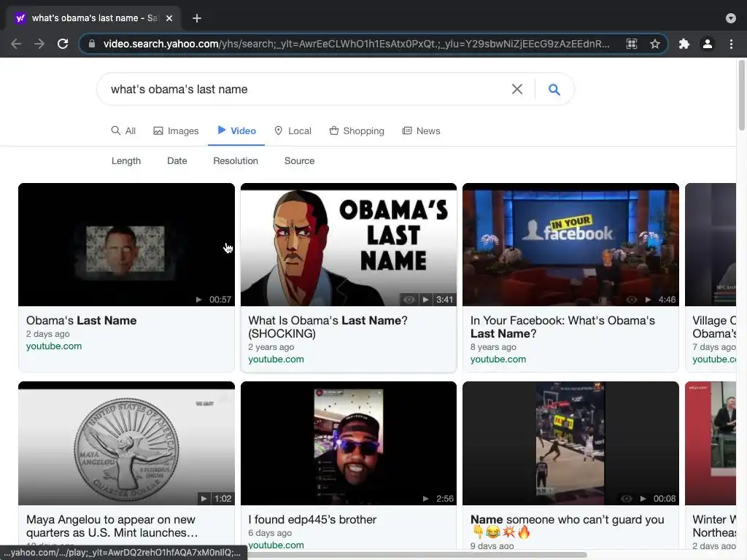Switch to the Local search tab
The width and height of the screenshot is (747, 560).
293,131
